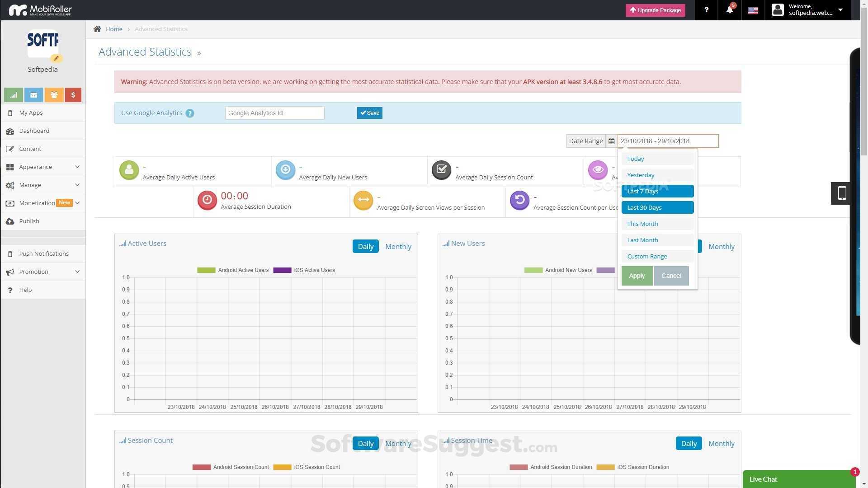Edit the app logo with pencil icon
The image size is (868, 488).
[x=56, y=58]
